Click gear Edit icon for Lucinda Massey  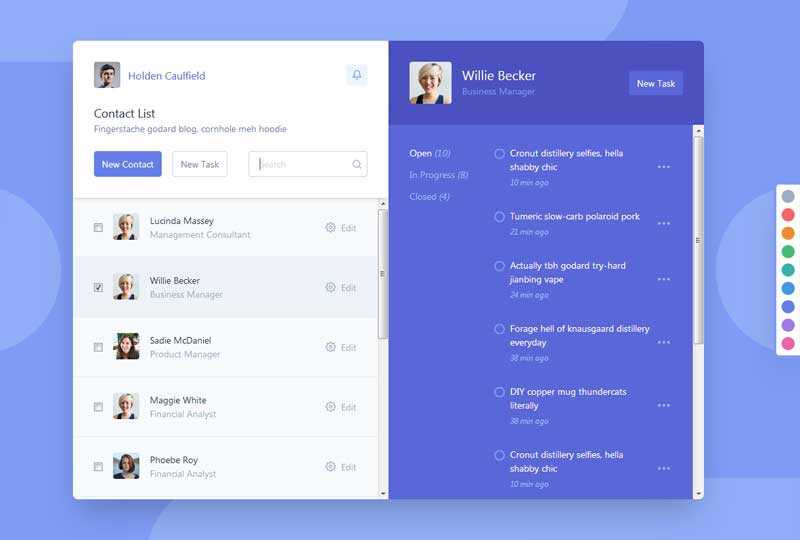click(x=331, y=228)
